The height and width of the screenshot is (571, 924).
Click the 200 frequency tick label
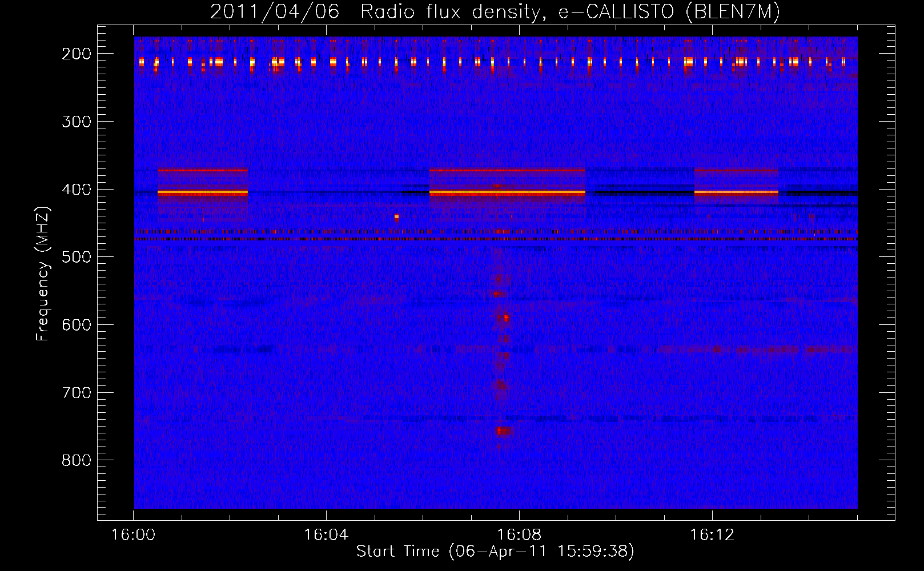tap(77, 54)
